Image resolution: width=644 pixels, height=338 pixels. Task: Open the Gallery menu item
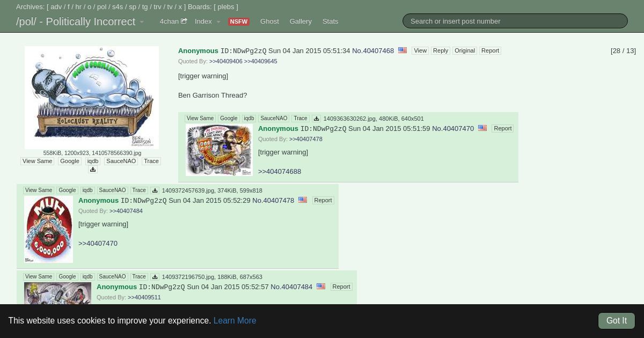[301, 21]
